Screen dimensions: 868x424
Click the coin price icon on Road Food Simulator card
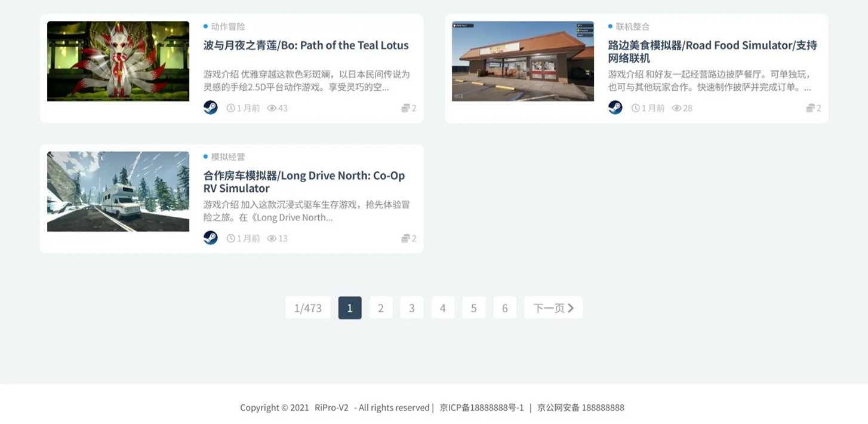point(810,108)
